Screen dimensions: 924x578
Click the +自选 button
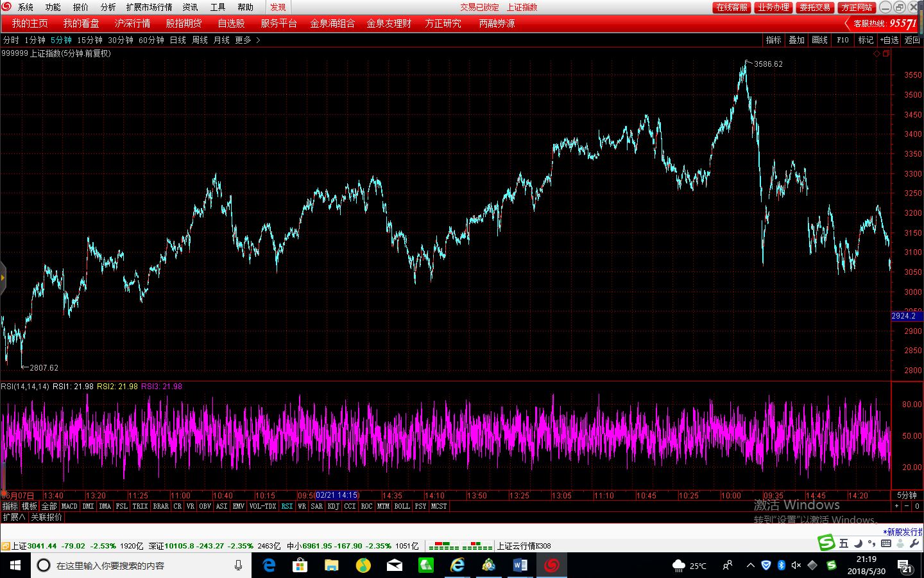coord(889,40)
